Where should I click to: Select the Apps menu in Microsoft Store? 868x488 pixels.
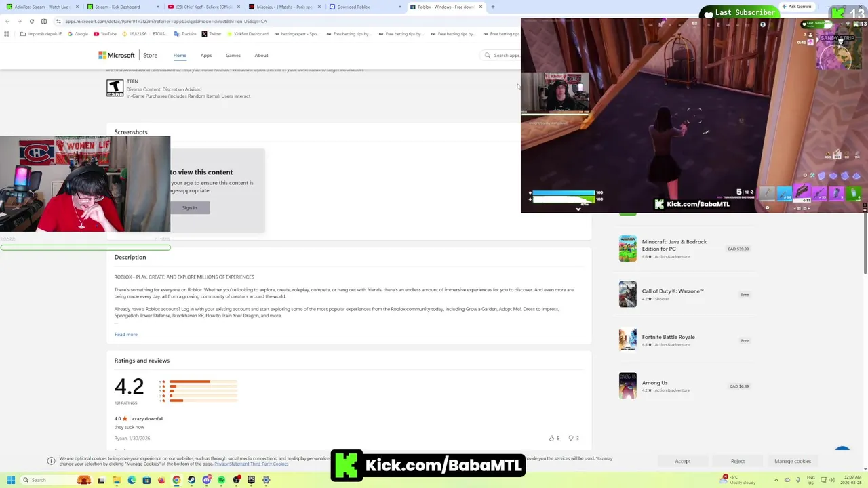(206, 56)
